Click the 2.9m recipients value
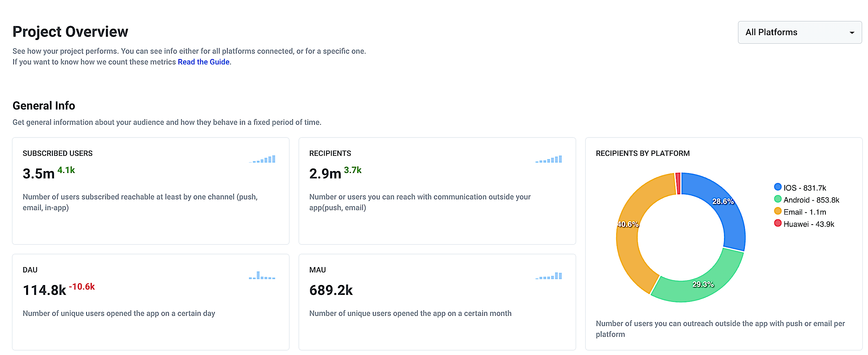This screenshot has height=355, width=868. coord(325,174)
